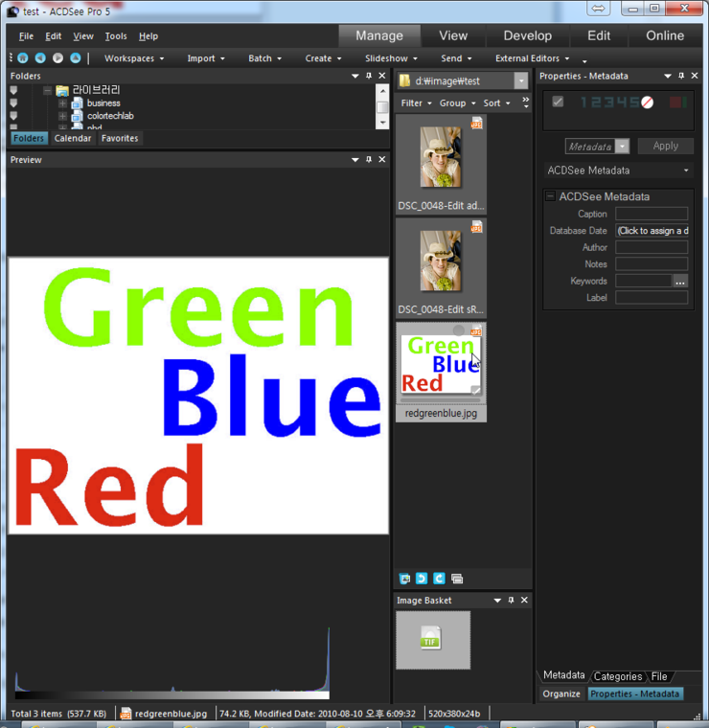Toggle Easy-Select marker beside 라이브러리
This screenshot has height=728, width=709.
click(x=13, y=90)
